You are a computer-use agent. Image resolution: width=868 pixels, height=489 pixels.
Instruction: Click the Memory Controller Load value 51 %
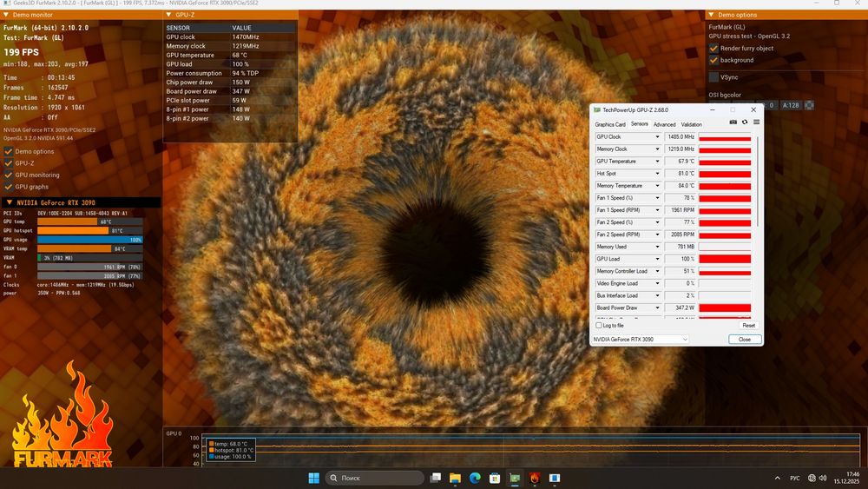pos(680,271)
